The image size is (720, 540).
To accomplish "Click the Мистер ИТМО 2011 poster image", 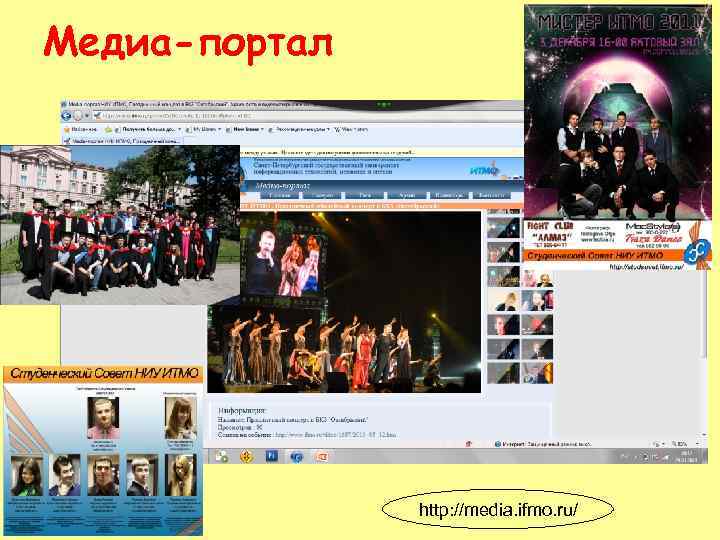I will [618, 138].
